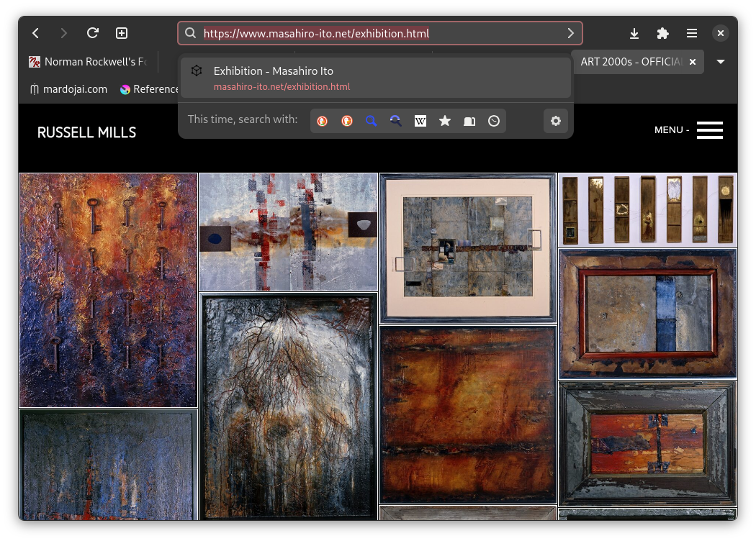The height and width of the screenshot is (541, 756).
Task: Open the rusty keys artwork thumbnail
Action: click(109, 291)
